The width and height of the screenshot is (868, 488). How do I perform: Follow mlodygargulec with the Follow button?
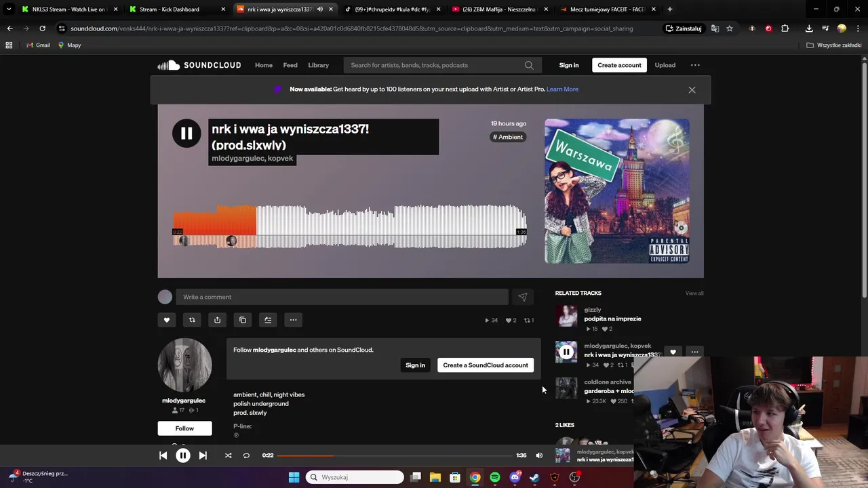coord(184,428)
